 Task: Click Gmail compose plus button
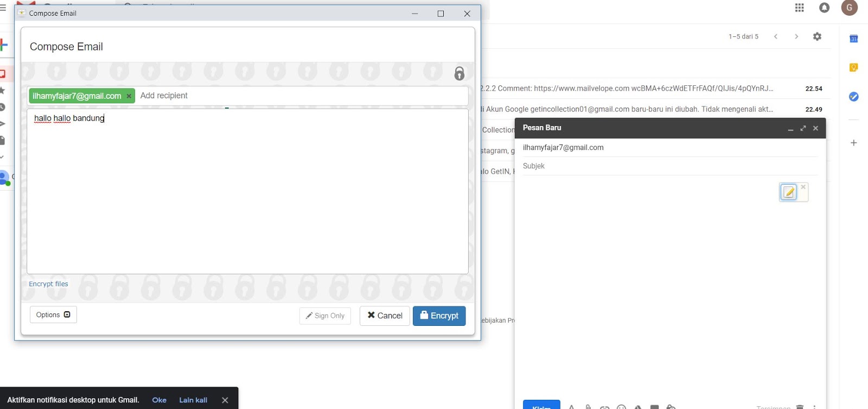4,45
